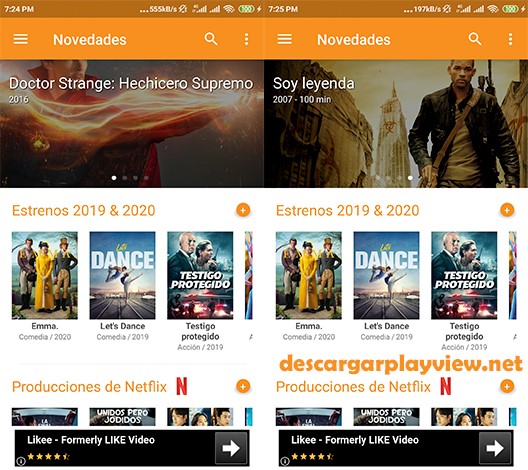Screen dimensions: 528x470
Task: Open Let's Dance poster in right screen
Action: pyautogui.click(x=387, y=275)
